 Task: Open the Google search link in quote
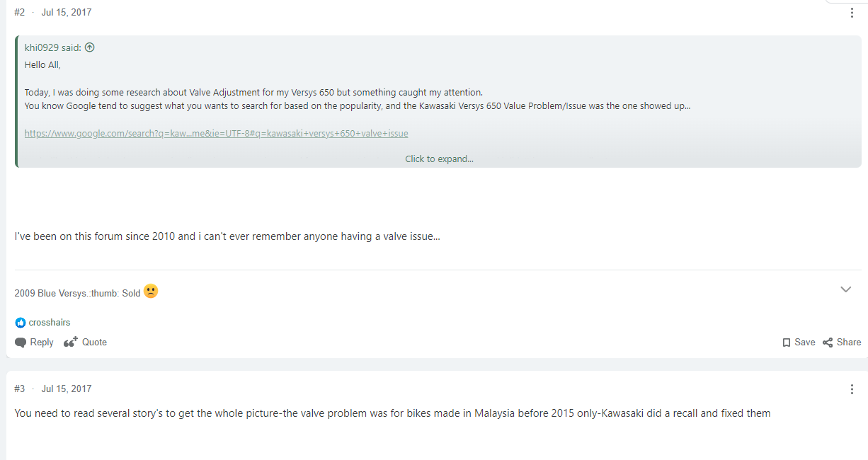pyautogui.click(x=217, y=133)
